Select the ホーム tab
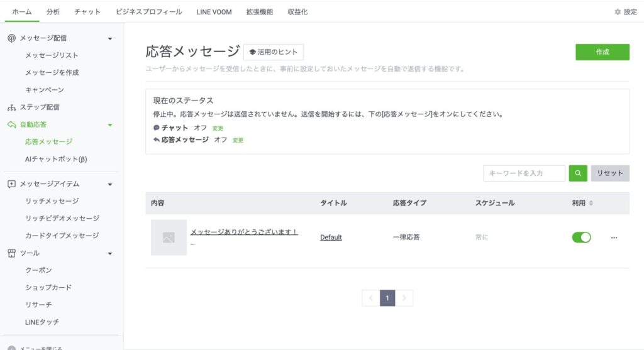The image size is (644, 350). coord(22,12)
